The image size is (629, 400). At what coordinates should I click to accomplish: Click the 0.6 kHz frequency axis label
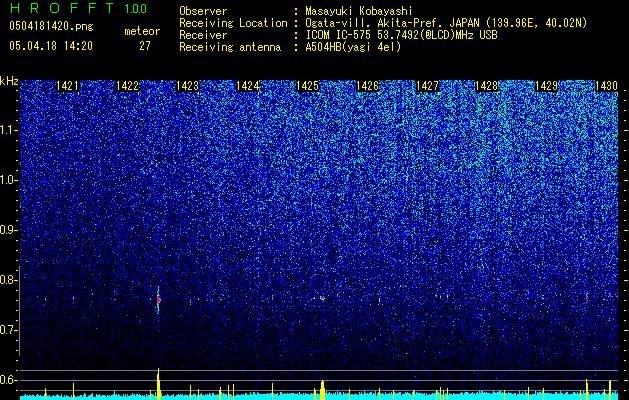coord(8,380)
